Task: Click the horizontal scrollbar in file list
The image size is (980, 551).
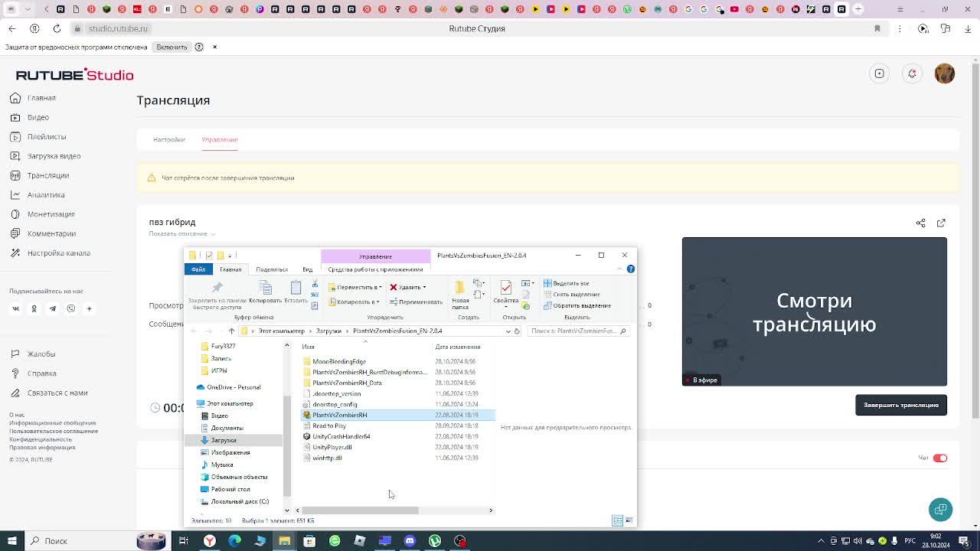Action: pyautogui.click(x=360, y=510)
